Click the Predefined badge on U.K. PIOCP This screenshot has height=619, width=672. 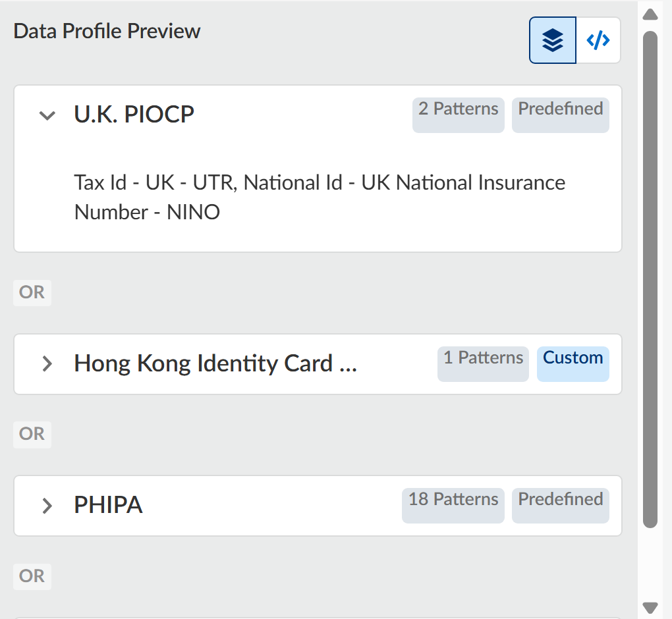561,109
